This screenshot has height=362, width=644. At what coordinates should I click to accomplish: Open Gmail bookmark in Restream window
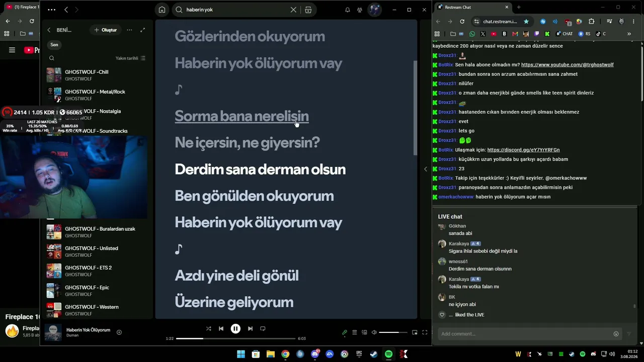tap(515, 34)
